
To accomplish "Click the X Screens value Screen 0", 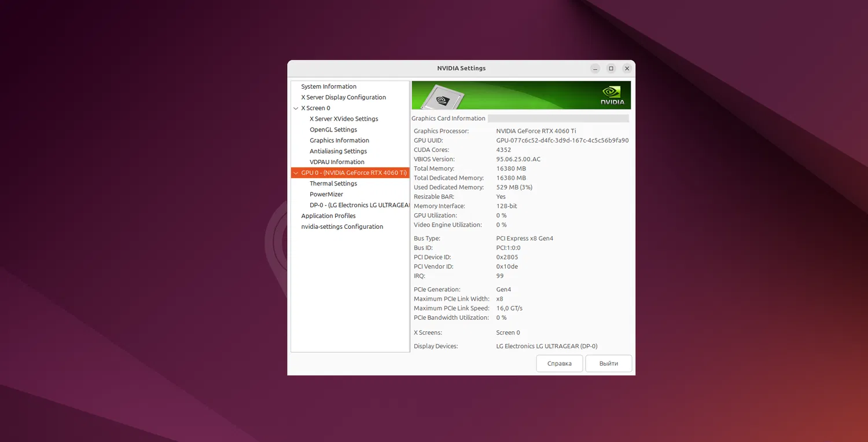I will [x=508, y=333].
